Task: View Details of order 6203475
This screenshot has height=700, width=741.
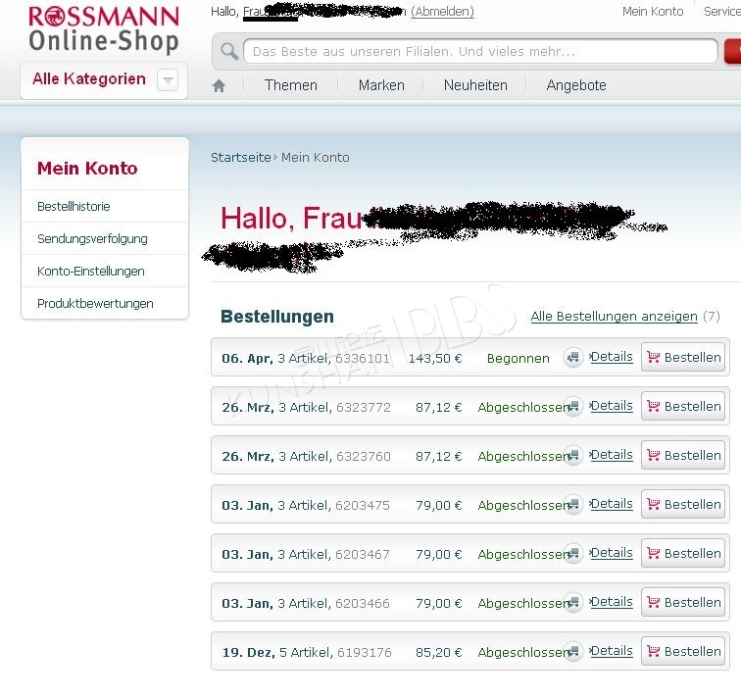Action: tap(612, 504)
